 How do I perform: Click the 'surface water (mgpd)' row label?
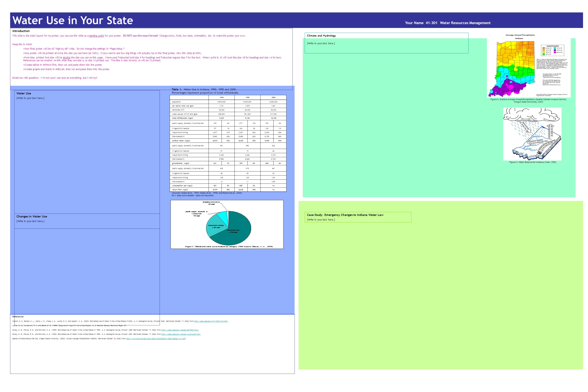pyautogui.click(x=181, y=141)
